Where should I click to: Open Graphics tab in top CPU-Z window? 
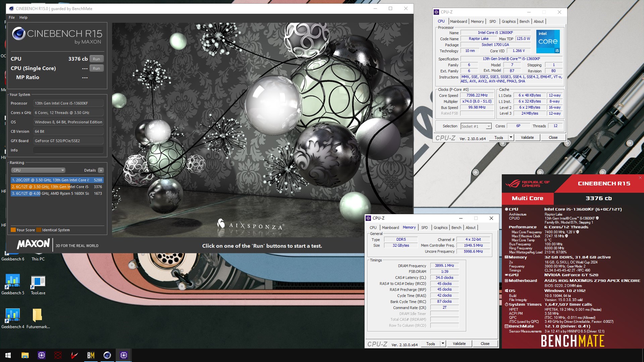pyautogui.click(x=508, y=21)
